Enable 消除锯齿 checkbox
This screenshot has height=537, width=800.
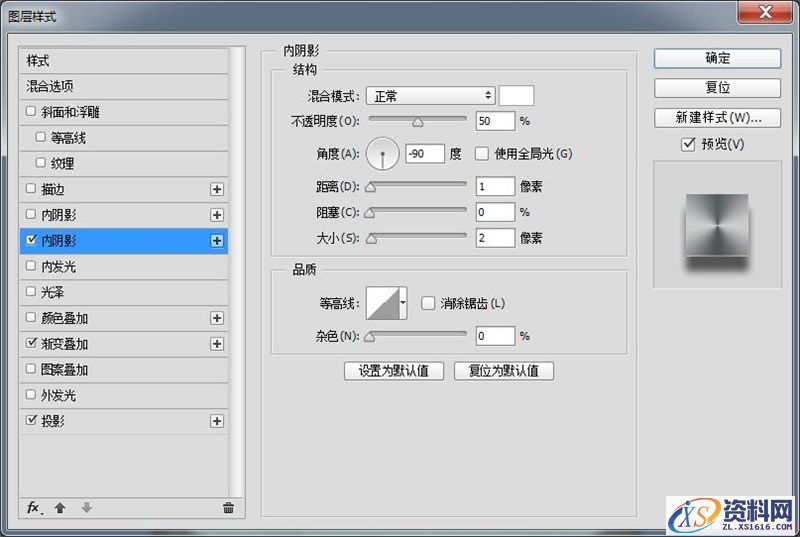pyautogui.click(x=428, y=303)
